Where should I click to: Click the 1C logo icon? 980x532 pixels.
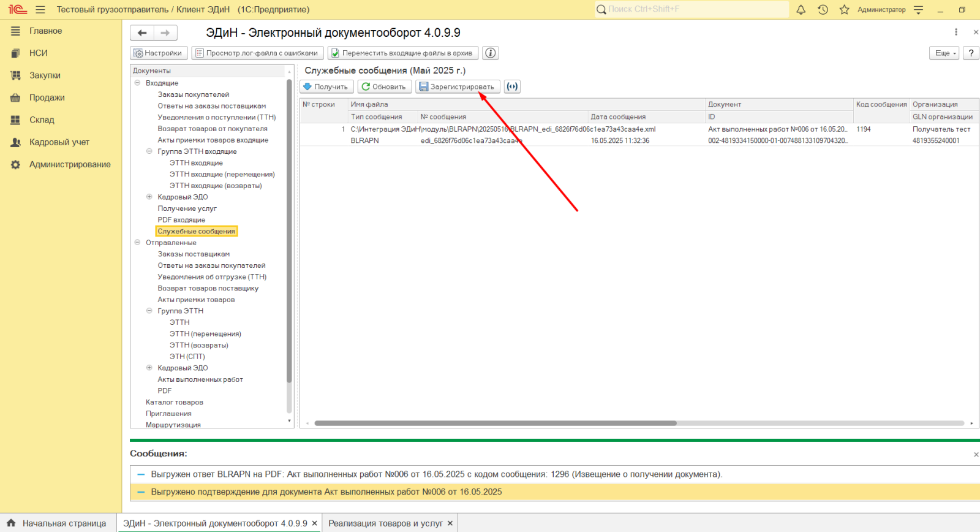17,9
